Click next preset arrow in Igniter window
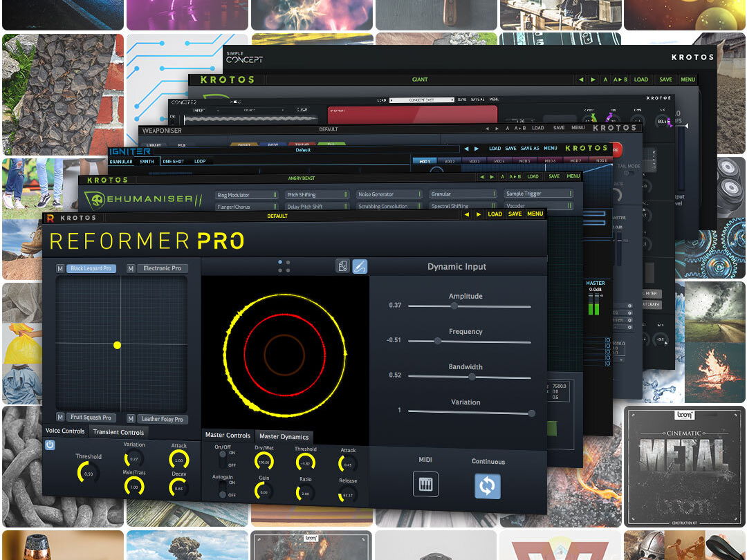 [476, 149]
